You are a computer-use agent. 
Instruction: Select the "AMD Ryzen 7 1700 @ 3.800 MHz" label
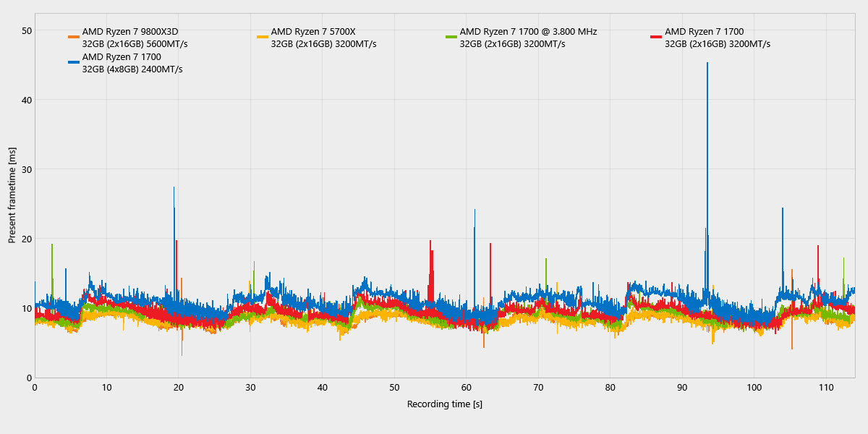pyautogui.click(x=528, y=31)
